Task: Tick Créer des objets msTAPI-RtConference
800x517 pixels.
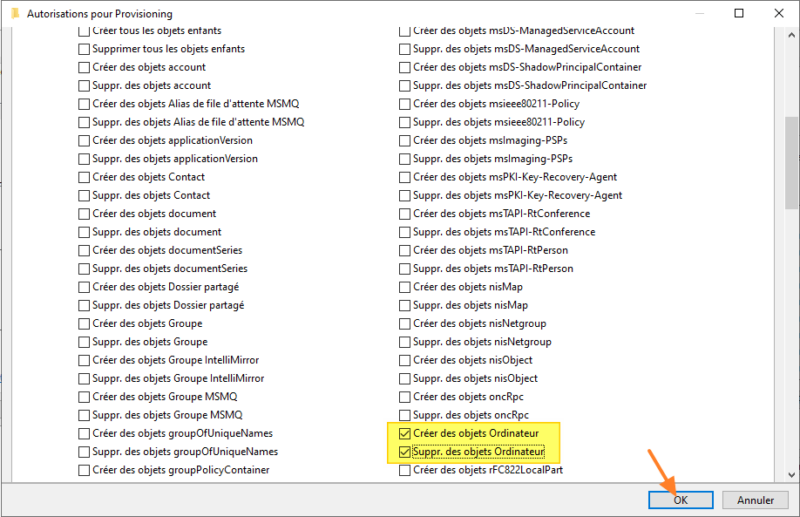Action: pos(405,214)
